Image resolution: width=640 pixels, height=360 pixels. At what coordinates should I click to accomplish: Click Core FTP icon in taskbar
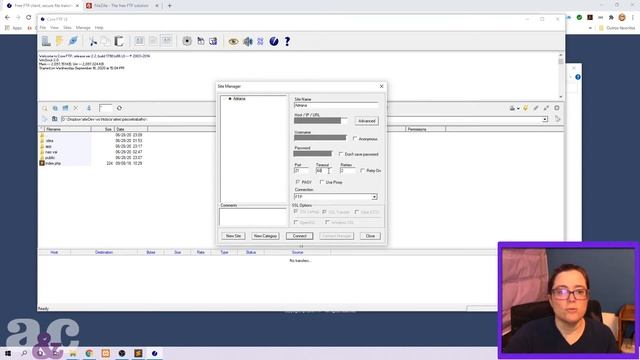[x=154, y=353]
